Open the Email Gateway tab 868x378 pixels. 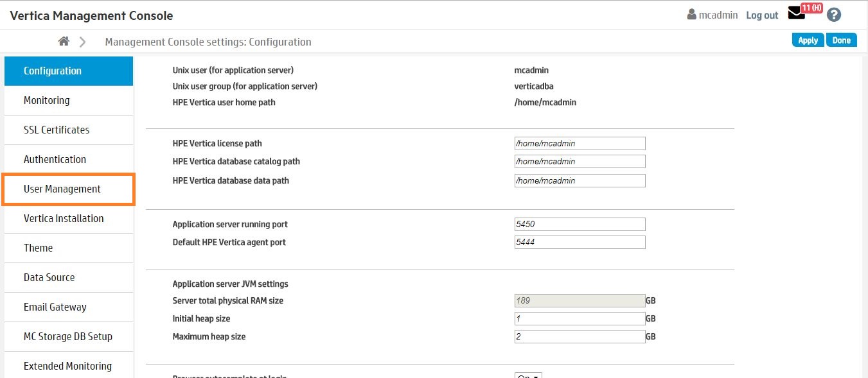(68, 307)
